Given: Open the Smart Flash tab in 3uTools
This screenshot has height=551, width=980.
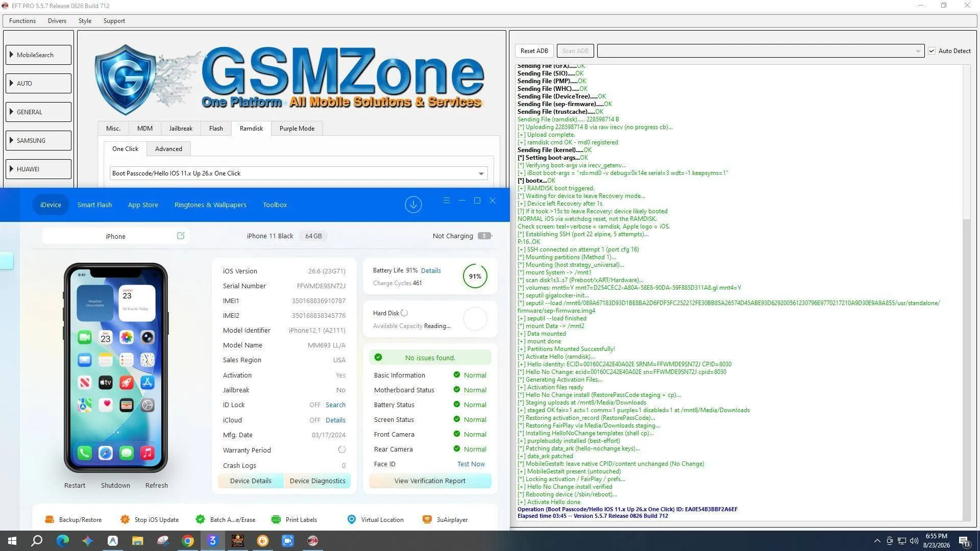Looking at the screenshot, I should tap(94, 205).
